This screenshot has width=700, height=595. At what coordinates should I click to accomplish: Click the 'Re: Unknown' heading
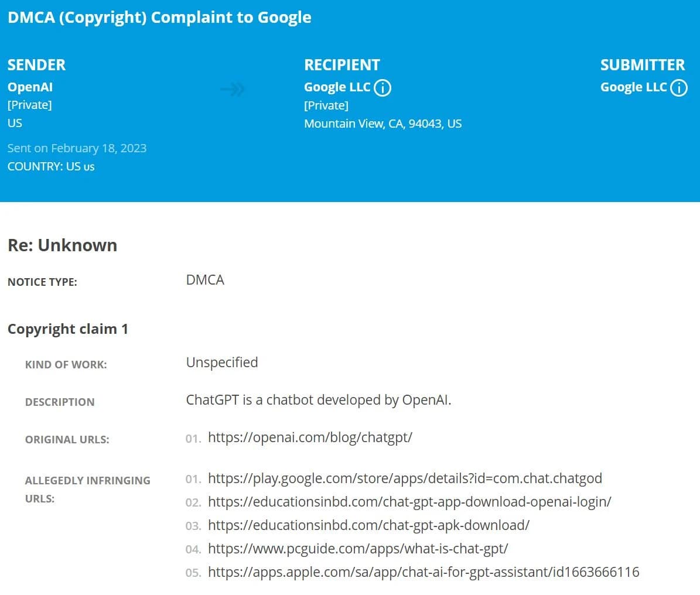tap(62, 245)
